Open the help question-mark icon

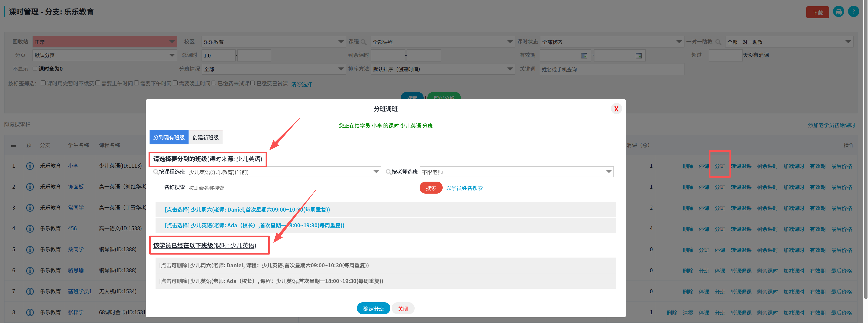click(x=853, y=11)
